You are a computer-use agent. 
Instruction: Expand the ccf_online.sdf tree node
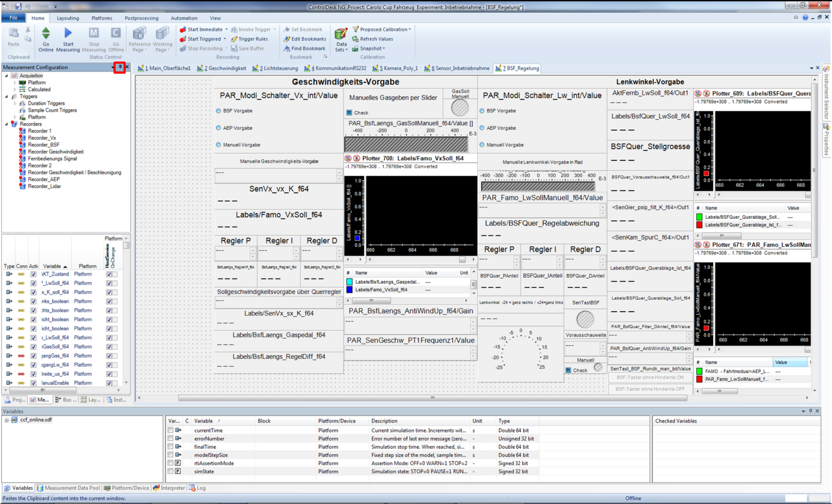click(7, 420)
